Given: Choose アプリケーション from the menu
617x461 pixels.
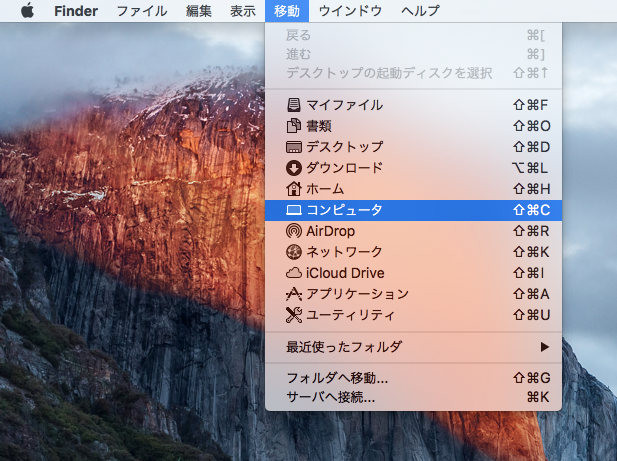Looking at the screenshot, I should point(414,294).
